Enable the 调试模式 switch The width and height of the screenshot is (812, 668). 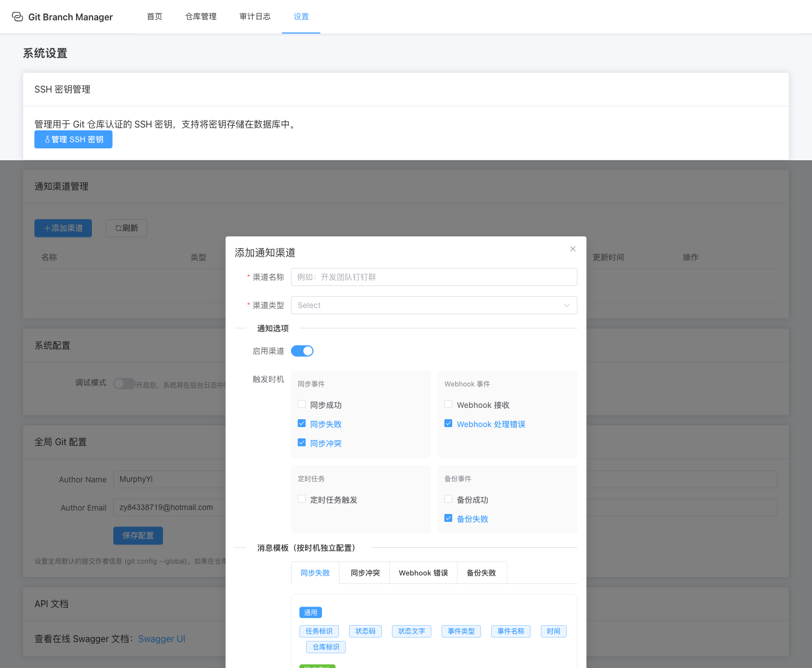(124, 384)
